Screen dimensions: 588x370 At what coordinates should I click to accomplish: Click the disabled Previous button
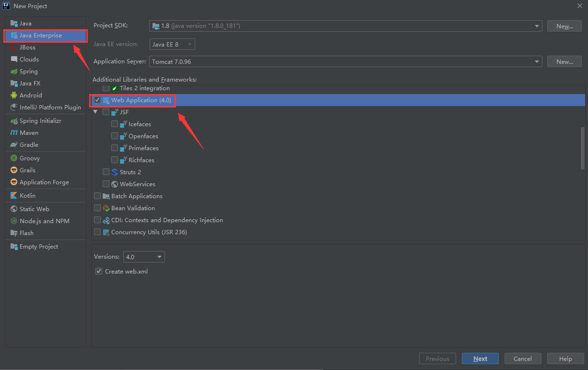point(437,358)
